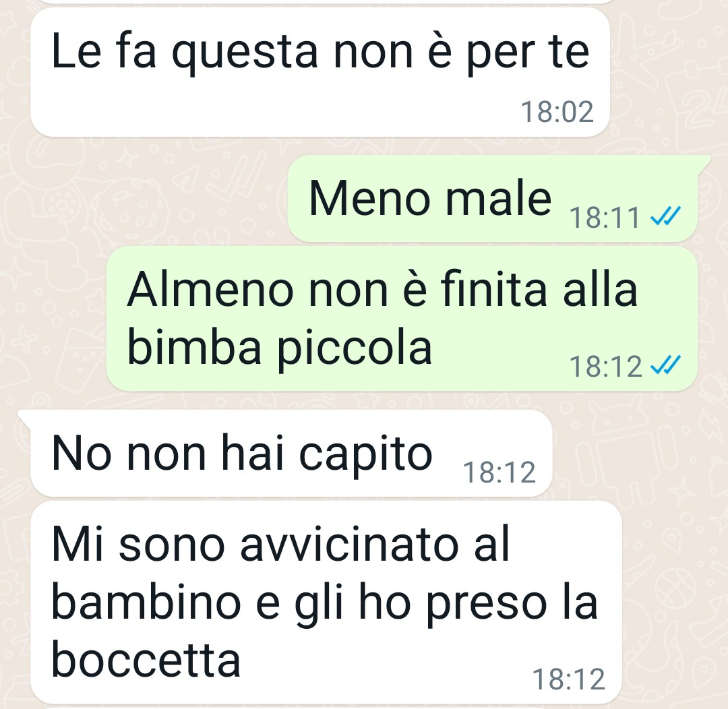
Task: Click the blue double check next to 18:12
Action: coord(665,365)
